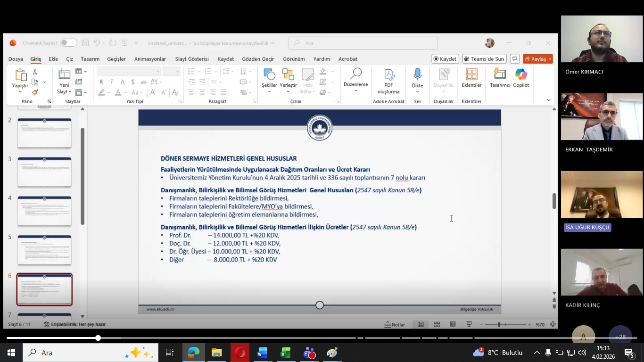
Task: Switch to slide sorter view icon
Action: (x=437, y=324)
